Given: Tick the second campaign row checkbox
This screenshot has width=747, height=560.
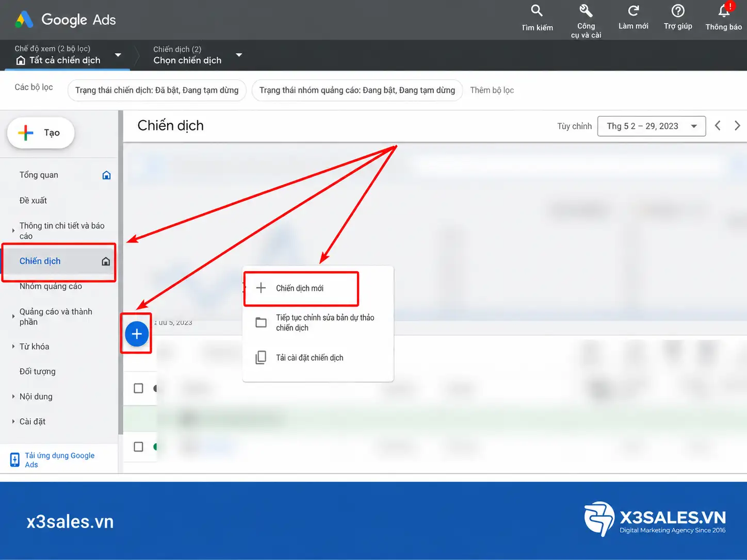Looking at the screenshot, I should tap(138, 447).
